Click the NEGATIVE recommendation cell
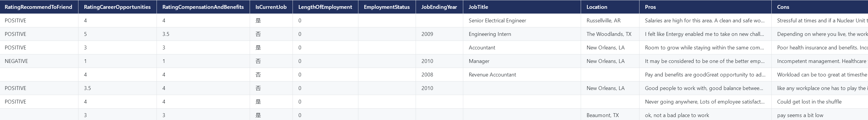868x120 pixels. pos(16,61)
